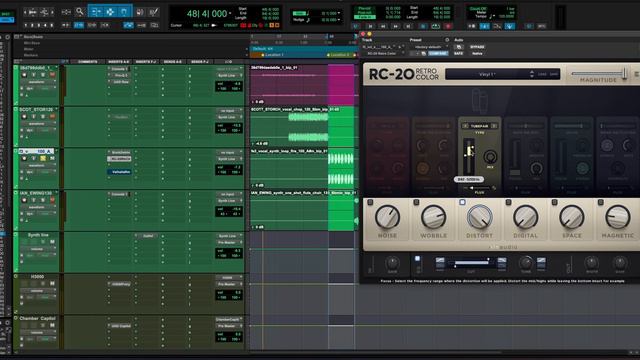Click record arm on IAN_EWING120 track
640x360 pixels.
pos(24,200)
